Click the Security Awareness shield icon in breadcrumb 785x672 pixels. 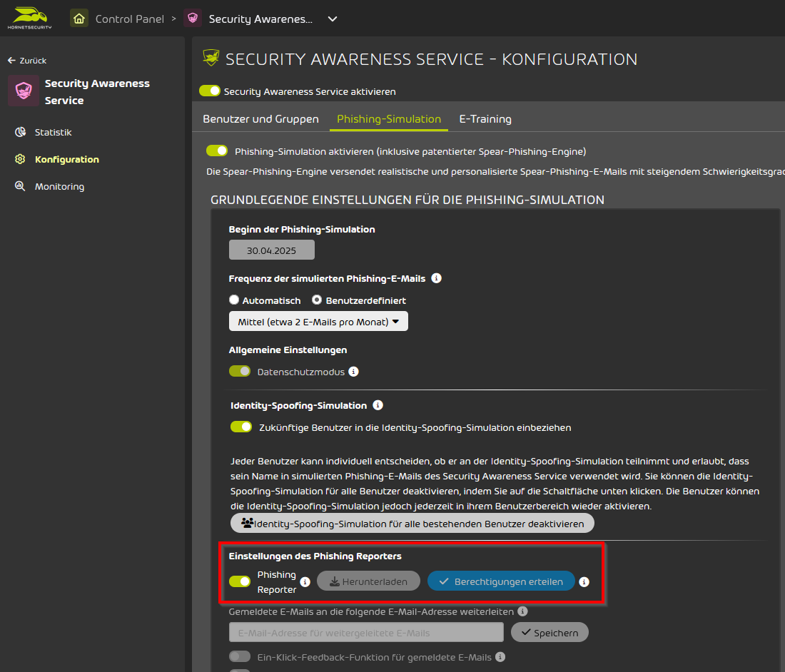[193, 19]
